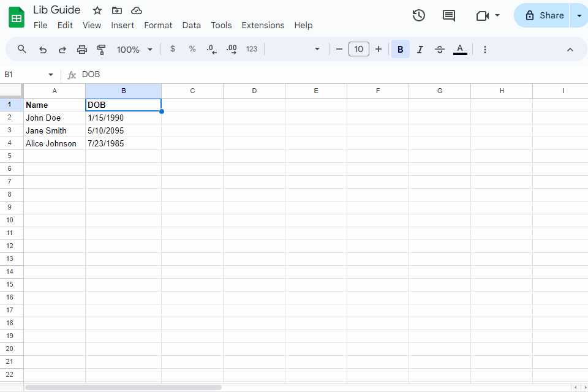The width and height of the screenshot is (588, 392).
Task: Start a video call with camera icon
Action: point(482,16)
